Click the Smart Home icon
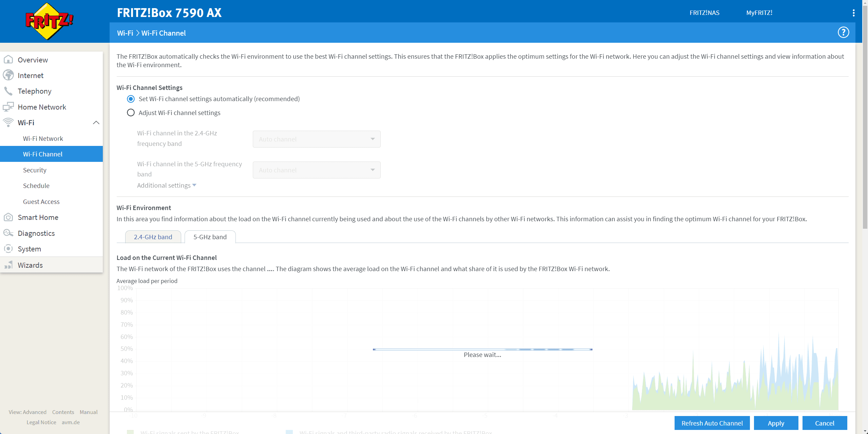Screen dimensions: 868x434 pyautogui.click(x=8, y=217)
